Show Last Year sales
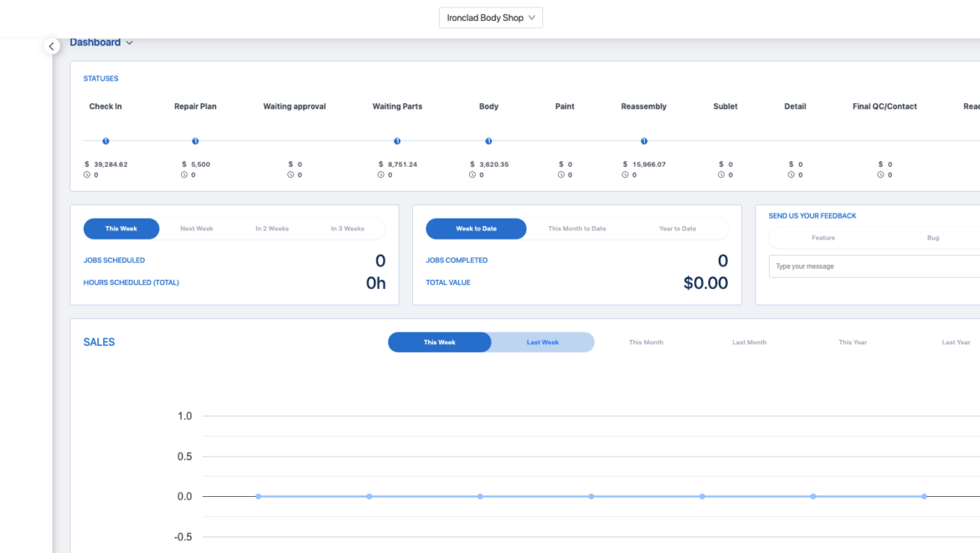 coord(956,343)
